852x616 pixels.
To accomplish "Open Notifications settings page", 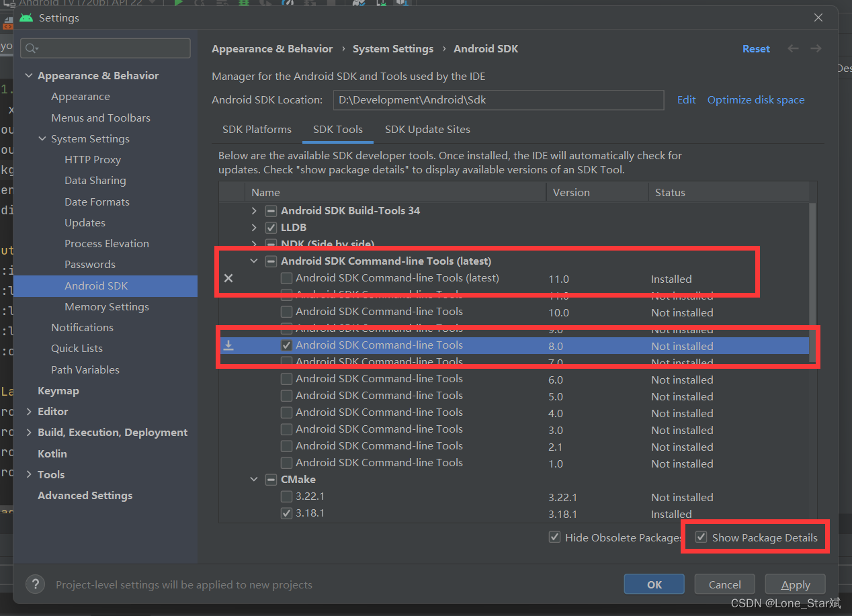I will click(x=82, y=328).
